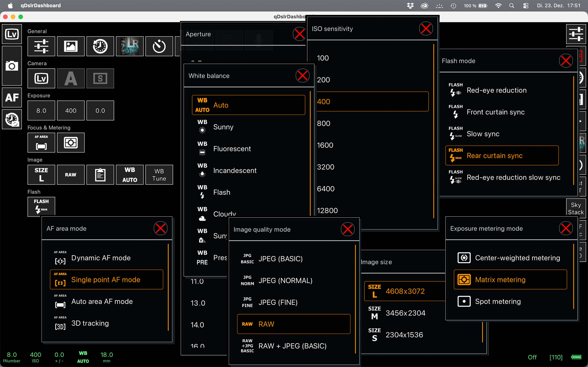Choose Sunny white balance entry
The width and height of the screenshot is (588, 367).
(223, 127)
